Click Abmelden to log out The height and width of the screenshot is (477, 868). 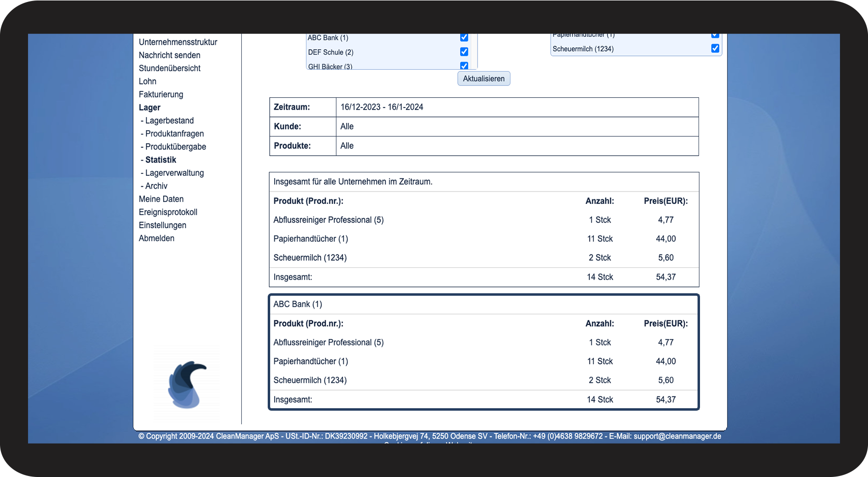coord(156,238)
